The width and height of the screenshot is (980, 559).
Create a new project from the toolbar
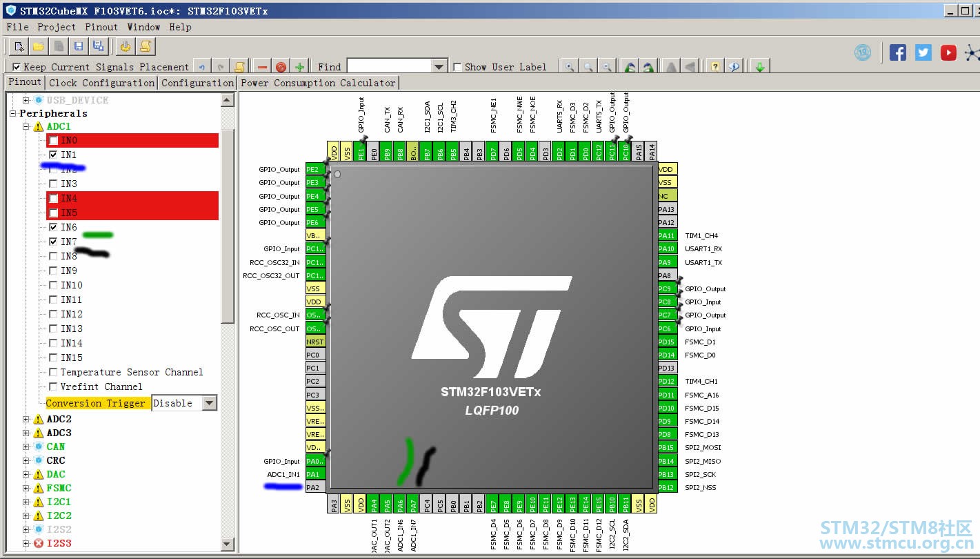pos(19,46)
